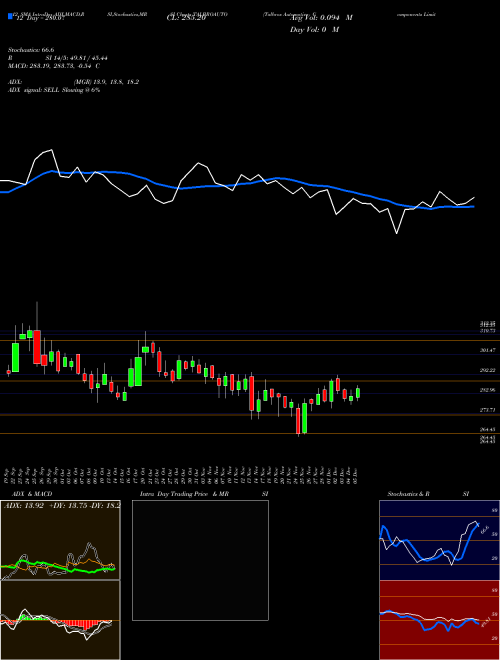
Task: Click the last green candlestick on the chart
Action: point(358,393)
